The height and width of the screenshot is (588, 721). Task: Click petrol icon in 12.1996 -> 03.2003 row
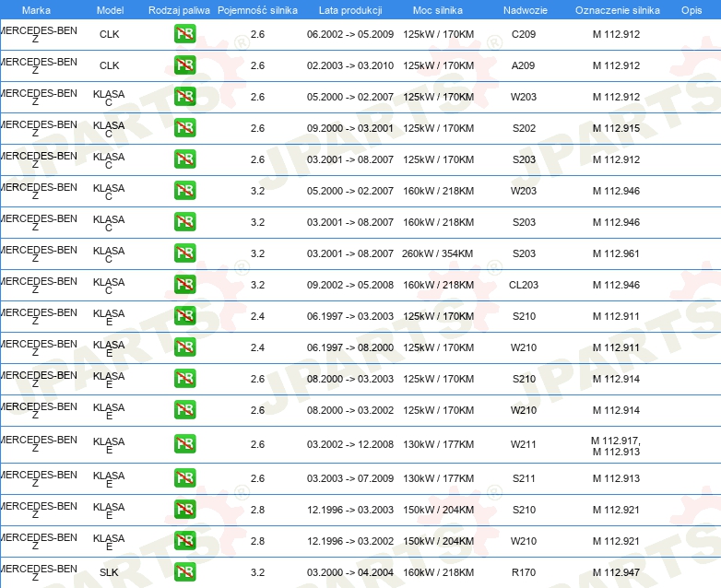point(184,510)
